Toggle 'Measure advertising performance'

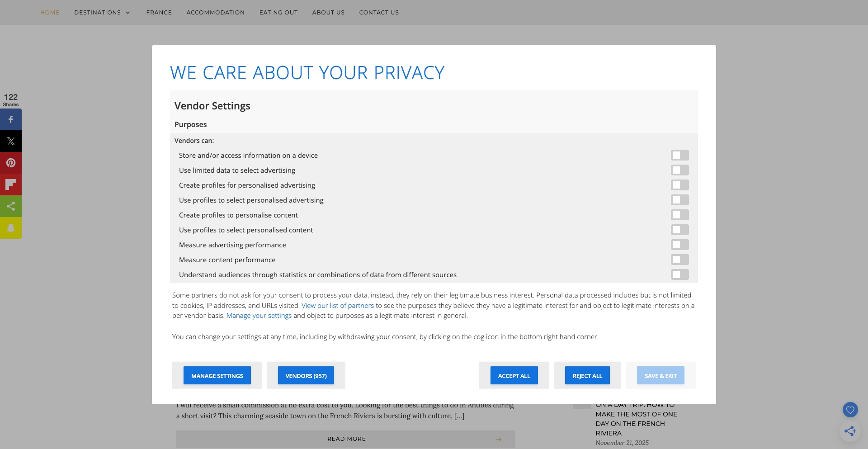pos(680,245)
